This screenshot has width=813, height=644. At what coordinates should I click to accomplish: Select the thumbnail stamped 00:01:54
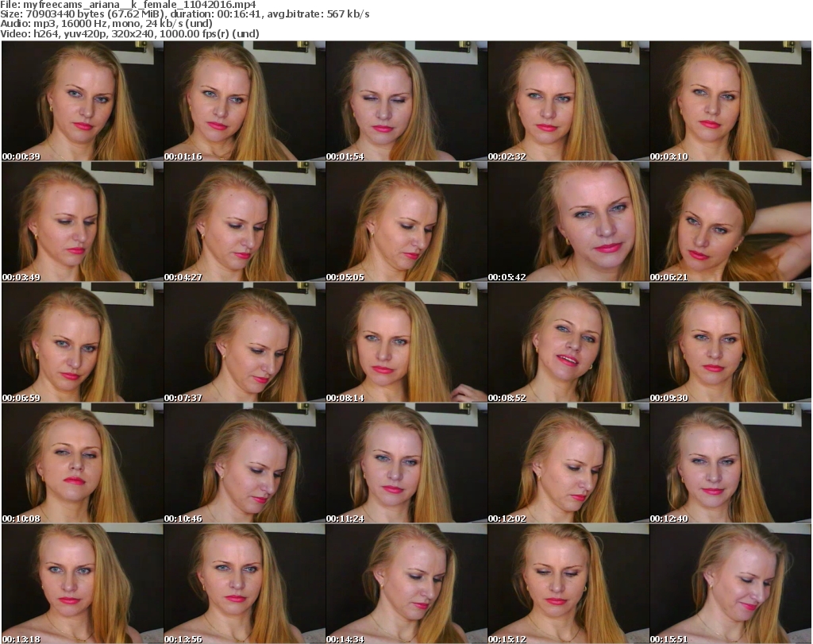[x=406, y=101]
